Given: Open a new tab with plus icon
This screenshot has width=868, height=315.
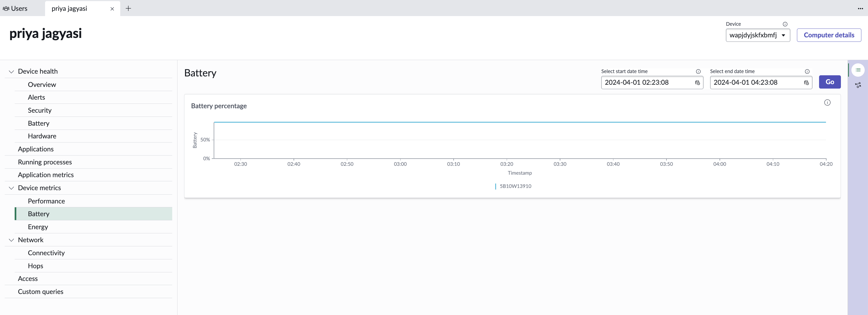Looking at the screenshot, I should coord(128,8).
